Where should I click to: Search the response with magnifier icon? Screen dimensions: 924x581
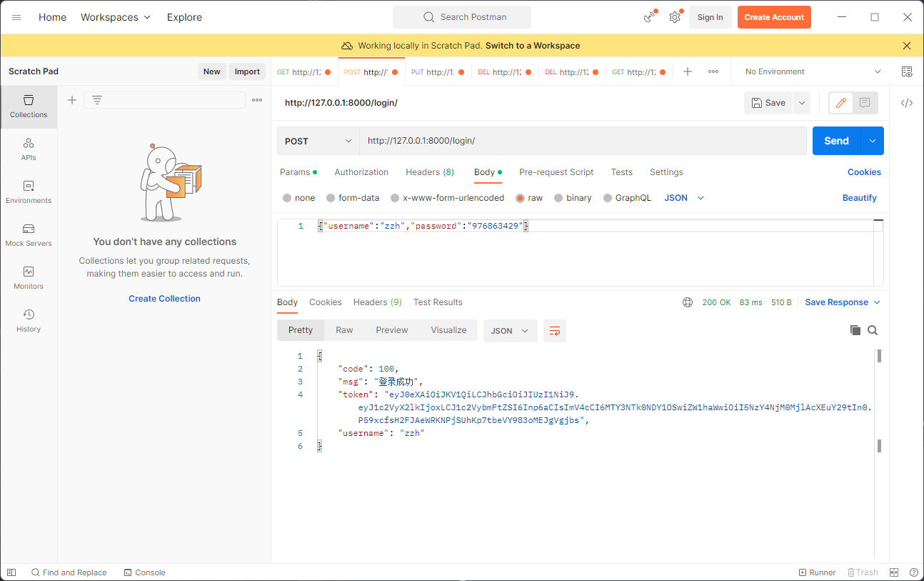pyautogui.click(x=873, y=330)
